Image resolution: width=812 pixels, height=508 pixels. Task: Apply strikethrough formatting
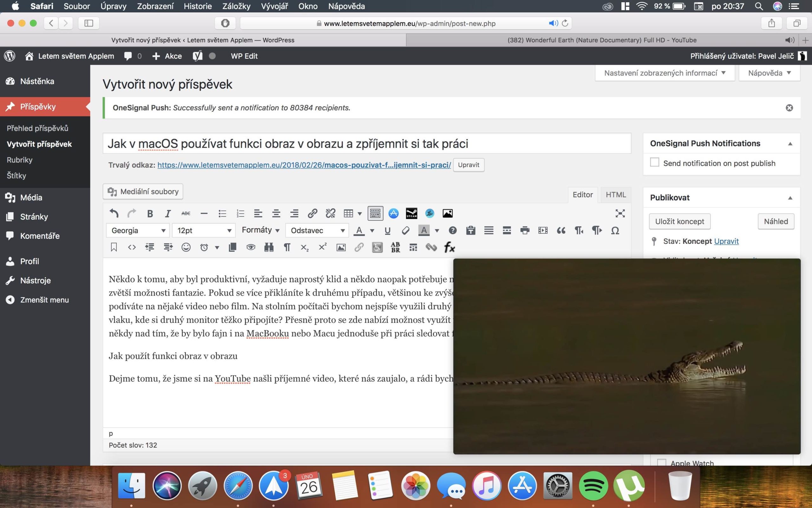coord(186,213)
